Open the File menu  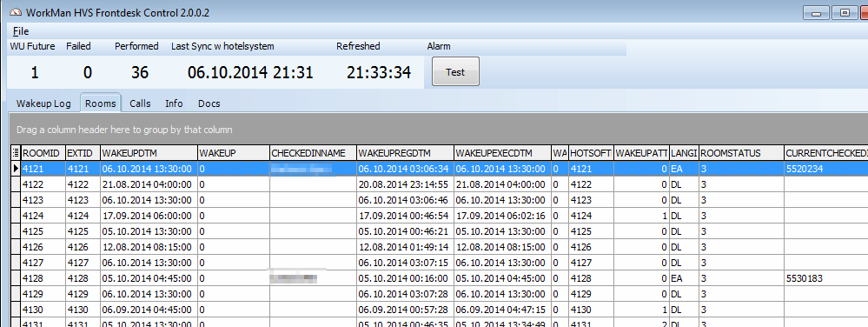click(x=21, y=31)
